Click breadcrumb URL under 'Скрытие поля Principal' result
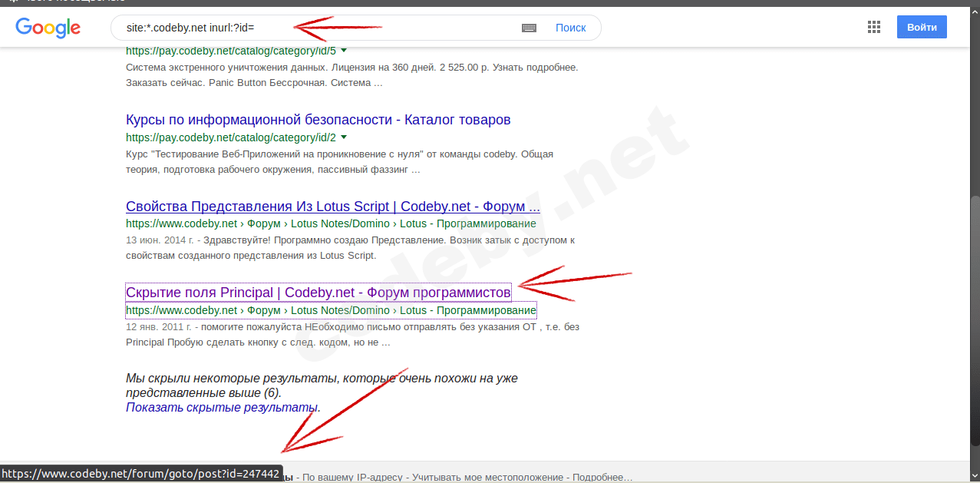The image size is (980, 483). (x=331, y=311)
